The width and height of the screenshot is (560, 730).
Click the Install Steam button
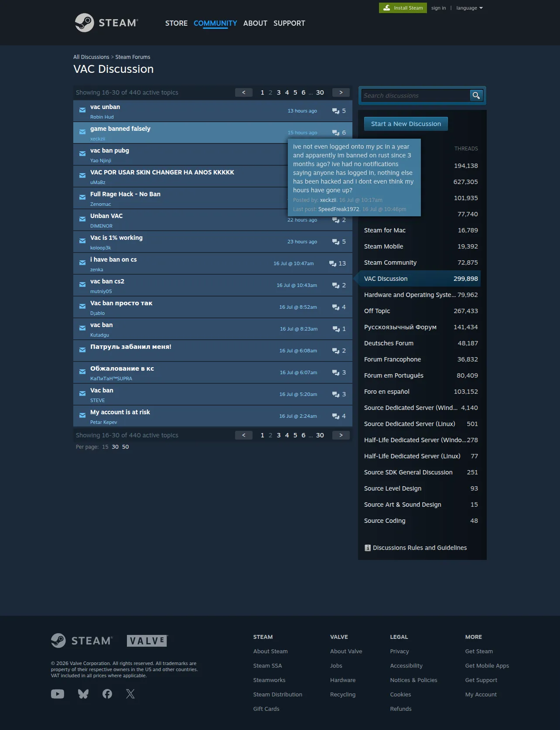[x=403, y=8]
